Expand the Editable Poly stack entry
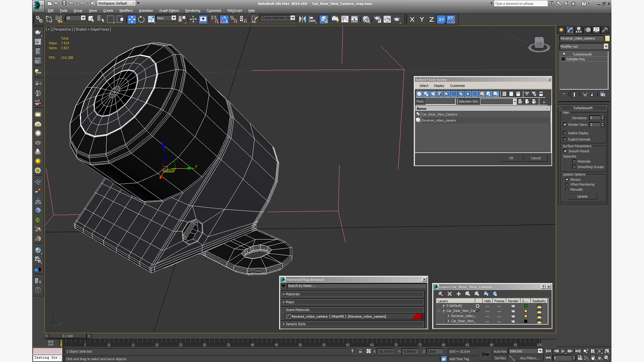The image size is (644, 362). [x=563, y=59]
